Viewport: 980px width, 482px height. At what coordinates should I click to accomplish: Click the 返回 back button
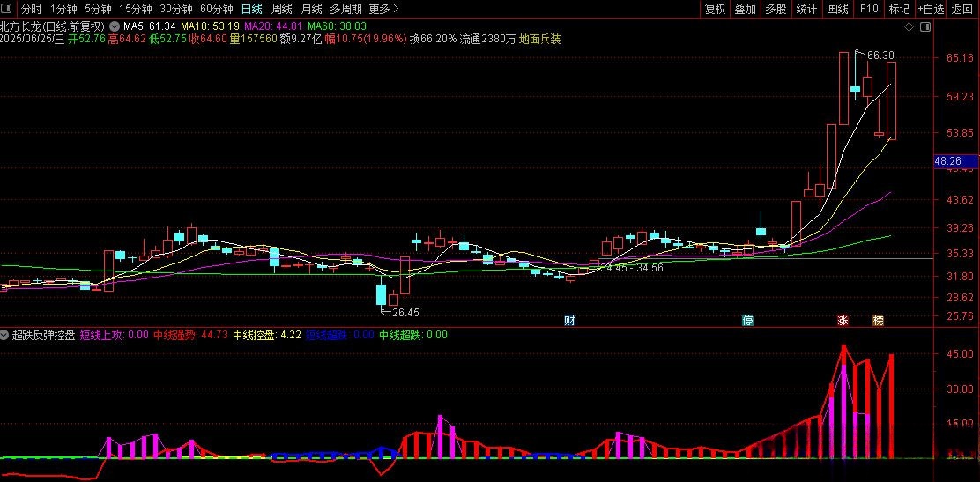click(962, 9)
